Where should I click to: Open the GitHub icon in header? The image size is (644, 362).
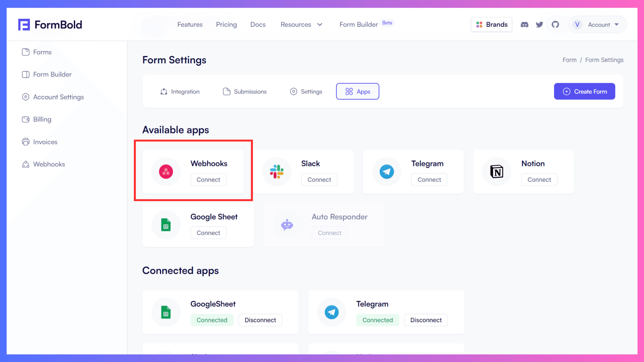(x=555, y=24)
